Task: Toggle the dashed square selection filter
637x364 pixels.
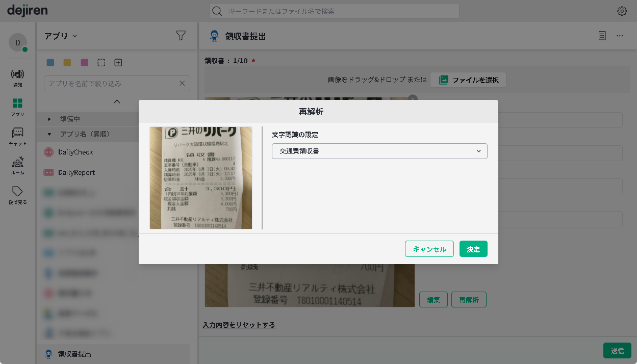Action: 101,63
